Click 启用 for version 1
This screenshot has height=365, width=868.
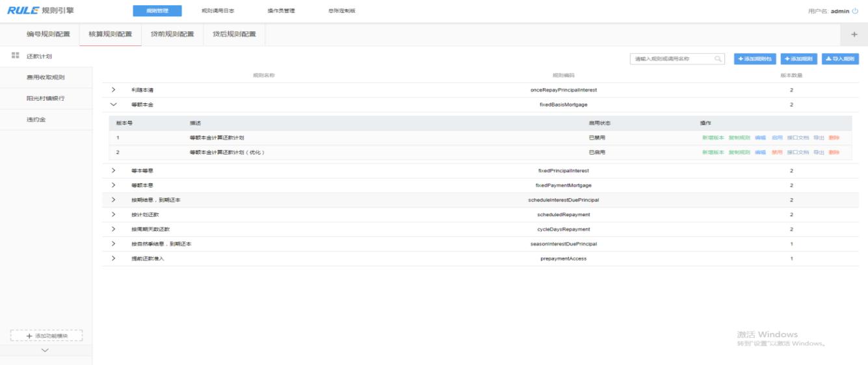pos(777,138)
